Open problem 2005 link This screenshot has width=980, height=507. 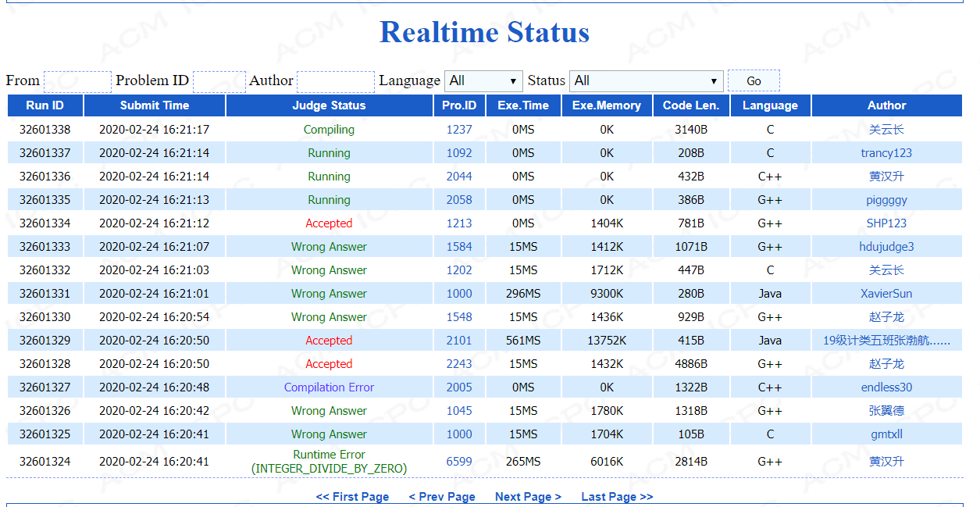[x=459, y=387]
